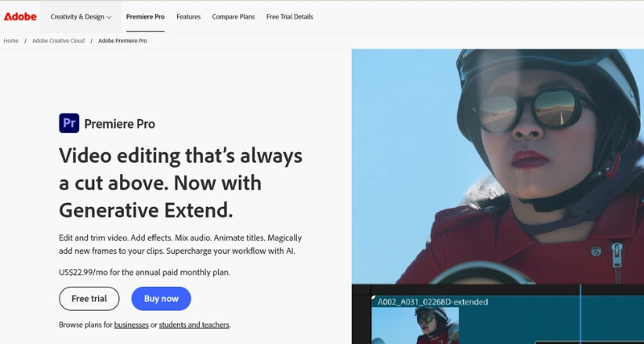Expand the Creativity & Design menu

click(x=80, y=17)
